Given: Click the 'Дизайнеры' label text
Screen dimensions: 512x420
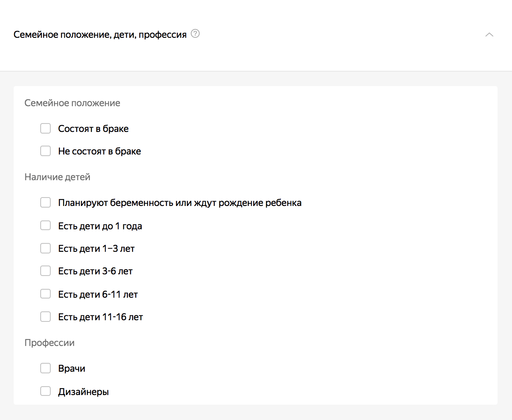Looking at the screenshot, I should click(83, 392).
